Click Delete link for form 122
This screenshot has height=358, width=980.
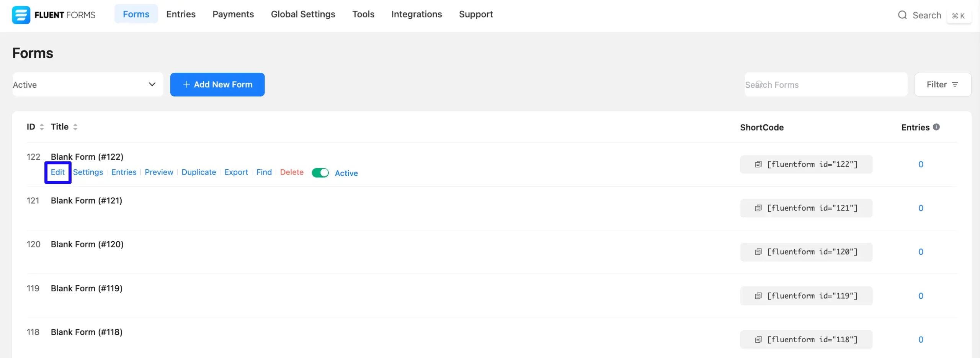tap(292, 172)
